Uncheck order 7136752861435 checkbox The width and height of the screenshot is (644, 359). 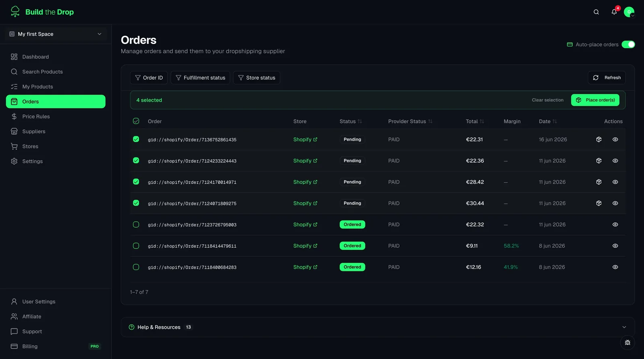click(x=136, y=139)
